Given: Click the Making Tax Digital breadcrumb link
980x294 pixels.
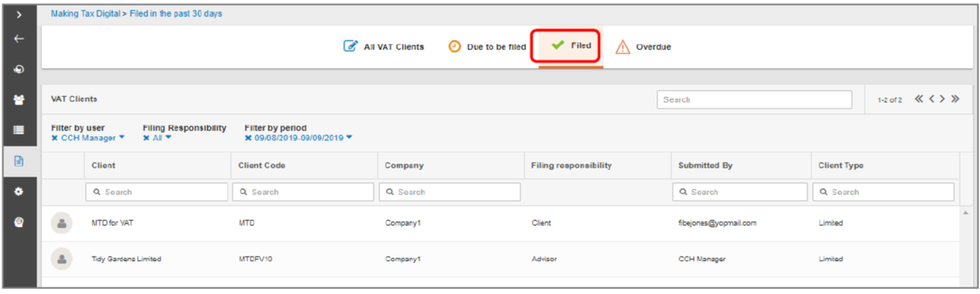Looking at the screenshot, I should pos(85,14).
